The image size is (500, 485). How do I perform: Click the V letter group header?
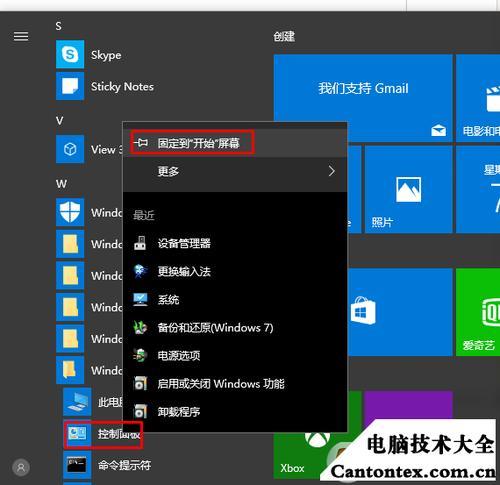59,120
